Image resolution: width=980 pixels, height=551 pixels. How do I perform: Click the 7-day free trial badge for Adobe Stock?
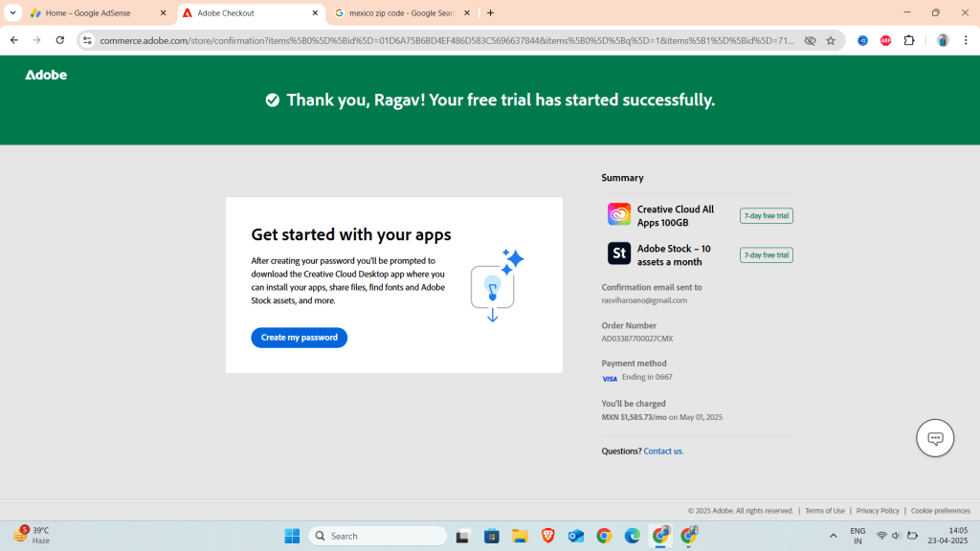(x=767, y=254)
